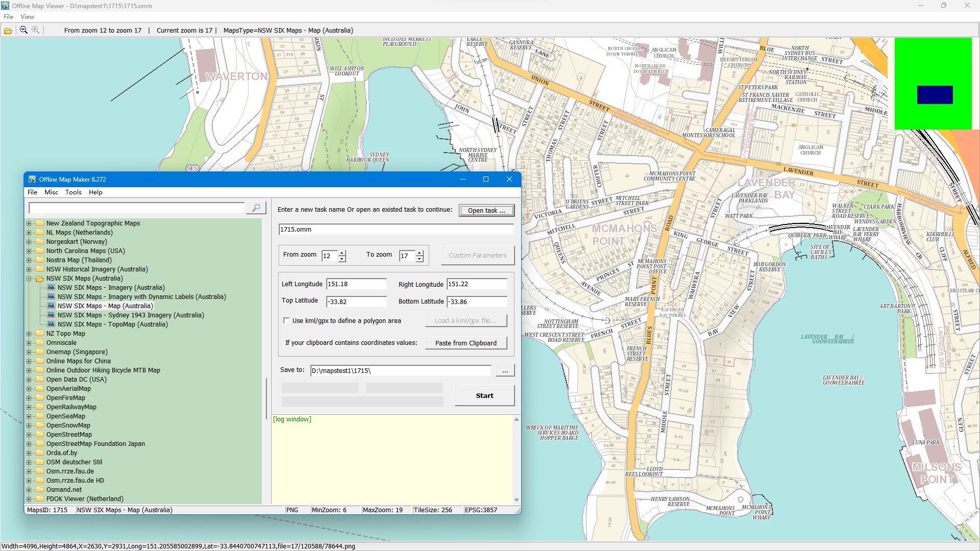Image resolution: width=980 pixels, height=551 pixels.
Task: Decrease the To zoom value with down arrow
Action: (420, 259)
